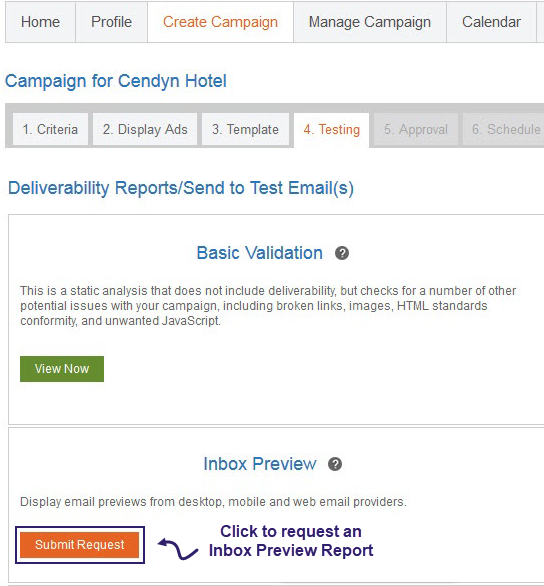Click the green View Now button

pos(62,369)
